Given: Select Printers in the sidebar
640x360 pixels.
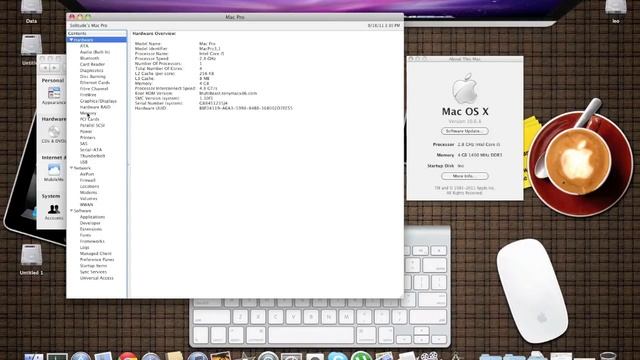Looking at the screenshot, I should click(87, 138).
